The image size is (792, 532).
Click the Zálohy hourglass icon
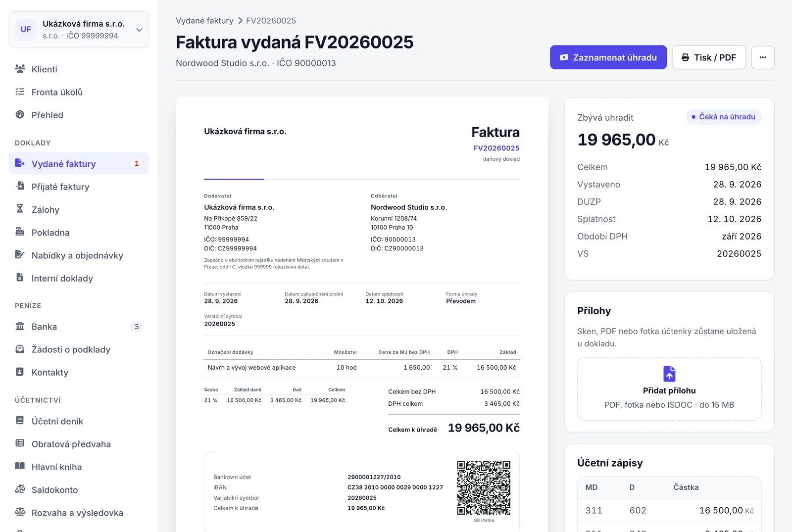(x=20, y=209)
